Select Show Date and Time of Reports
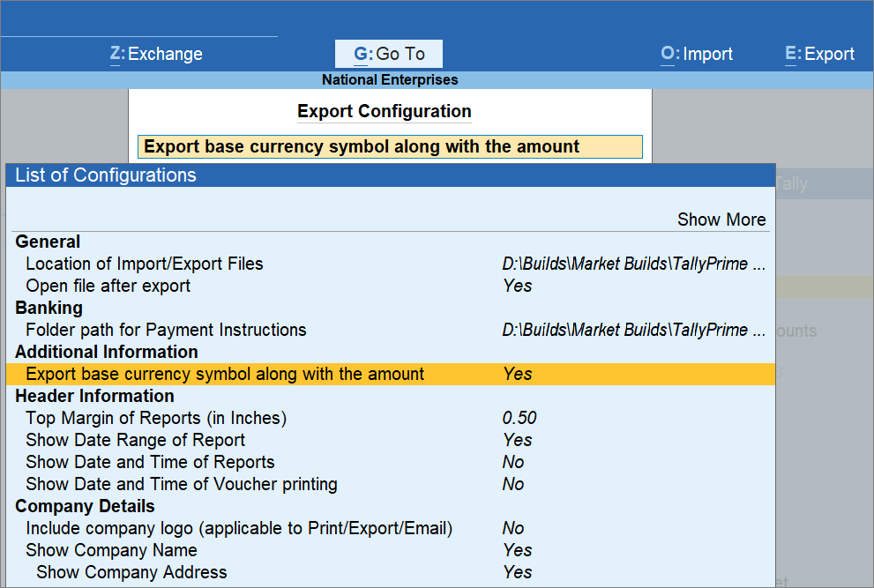 coord(390,462)
